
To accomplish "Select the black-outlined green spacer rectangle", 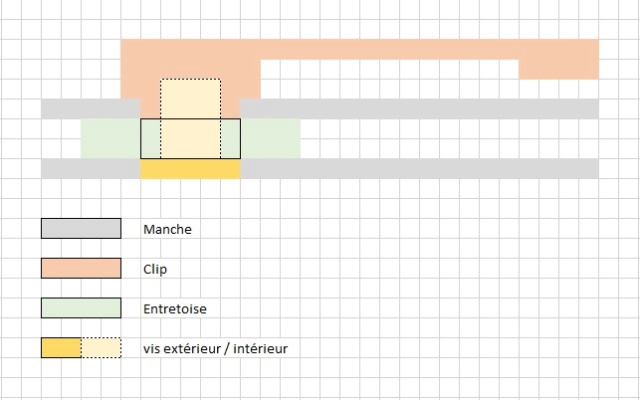I will (x=190, y=138).
